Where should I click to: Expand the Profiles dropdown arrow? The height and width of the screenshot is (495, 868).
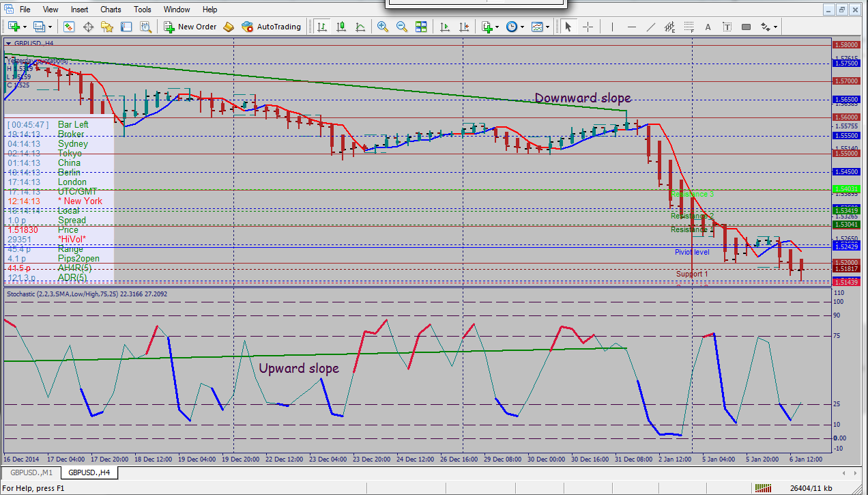[50, 27]
